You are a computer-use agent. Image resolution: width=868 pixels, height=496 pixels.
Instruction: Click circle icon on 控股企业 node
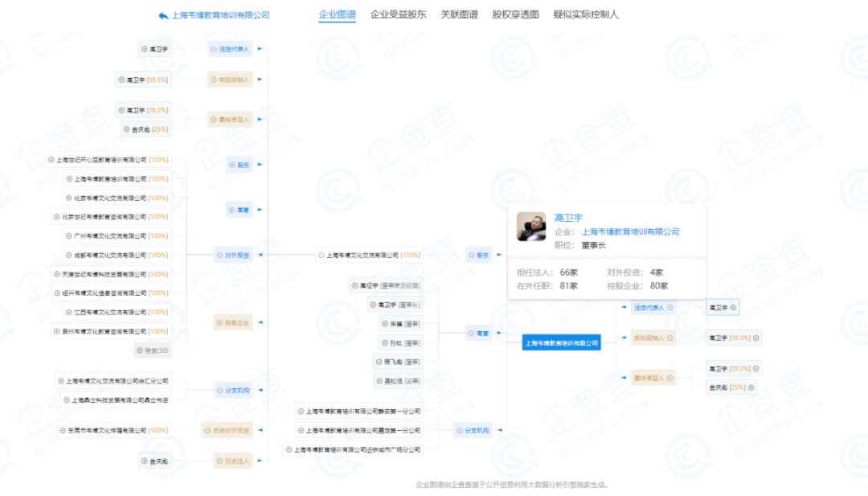pos(219,323)
